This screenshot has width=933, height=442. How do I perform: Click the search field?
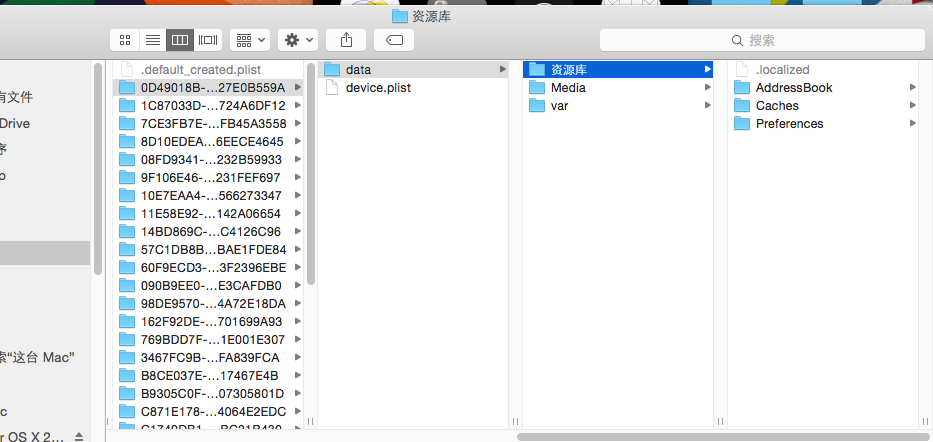click(760, 40)
